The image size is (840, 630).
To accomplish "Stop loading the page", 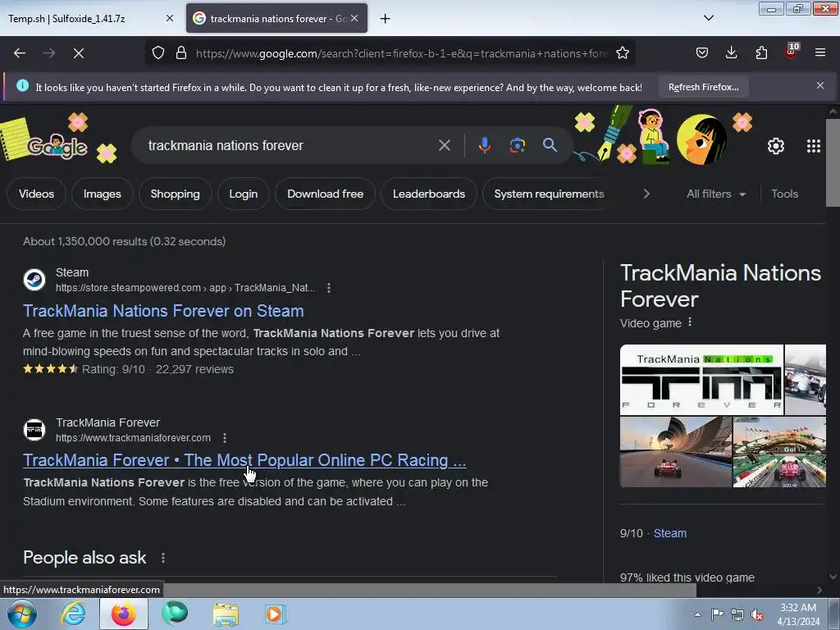I will point(78,53).
